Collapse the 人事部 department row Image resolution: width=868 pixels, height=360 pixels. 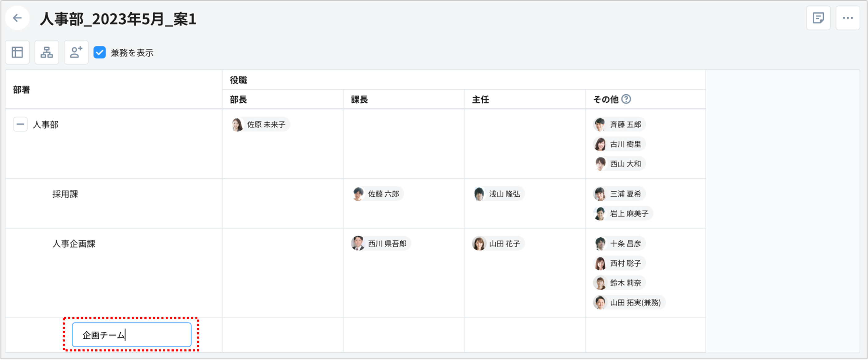pyautogui.click(x=20, y=124)
